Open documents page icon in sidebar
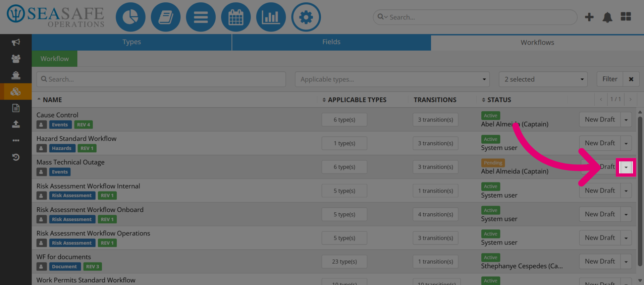Viewport: 644px width, 285px height. pyautogui.click(x=16, y=108)
